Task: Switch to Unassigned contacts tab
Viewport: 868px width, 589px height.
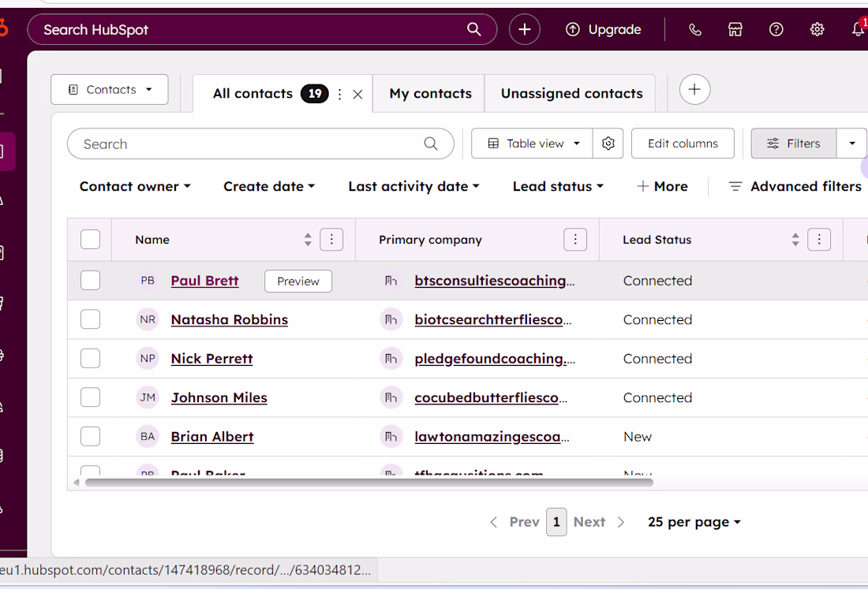Action: click(571, 94)
